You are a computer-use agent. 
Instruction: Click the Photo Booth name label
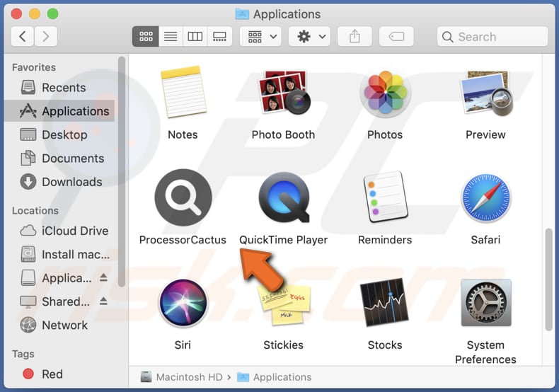pos(284,134)
